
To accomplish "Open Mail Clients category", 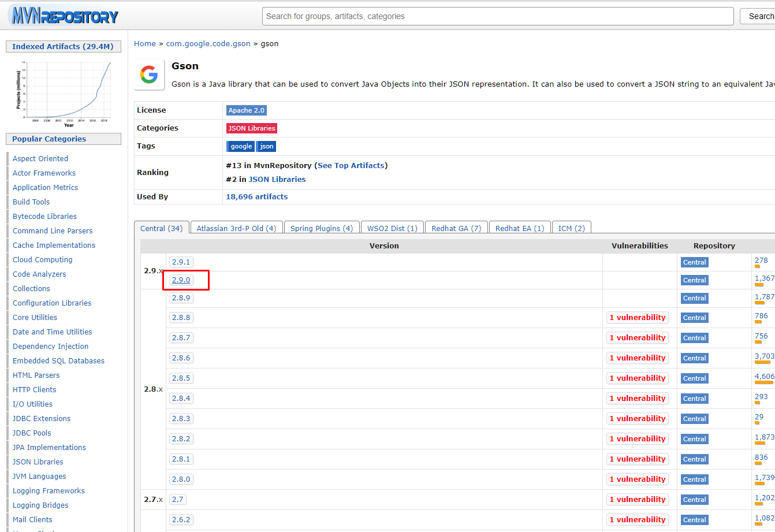I will tap(32, 520).
